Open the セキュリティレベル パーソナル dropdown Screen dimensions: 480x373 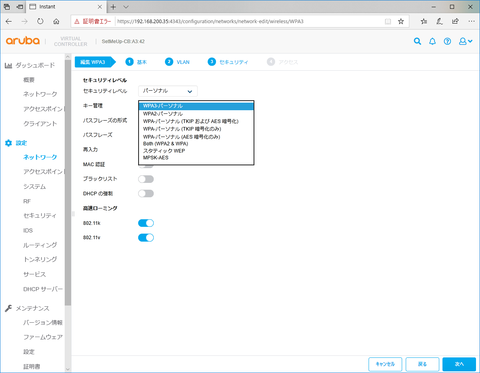point(168,91)
